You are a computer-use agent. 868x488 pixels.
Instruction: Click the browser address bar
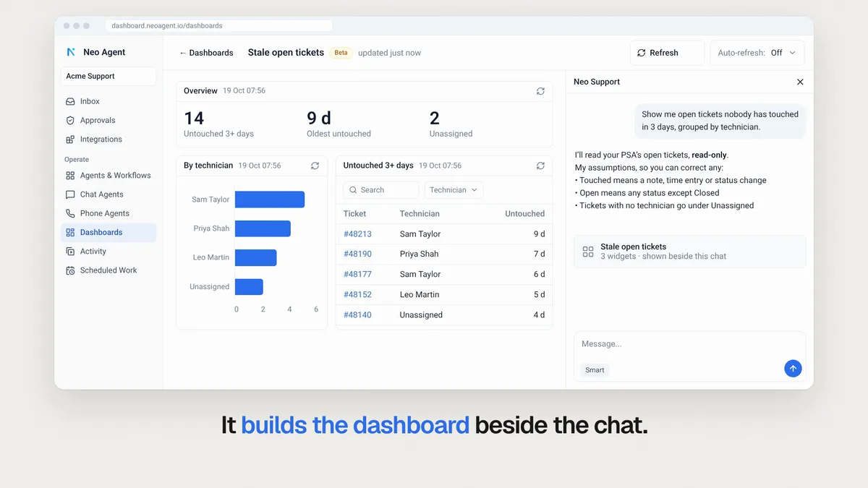[x=220, y=25]
